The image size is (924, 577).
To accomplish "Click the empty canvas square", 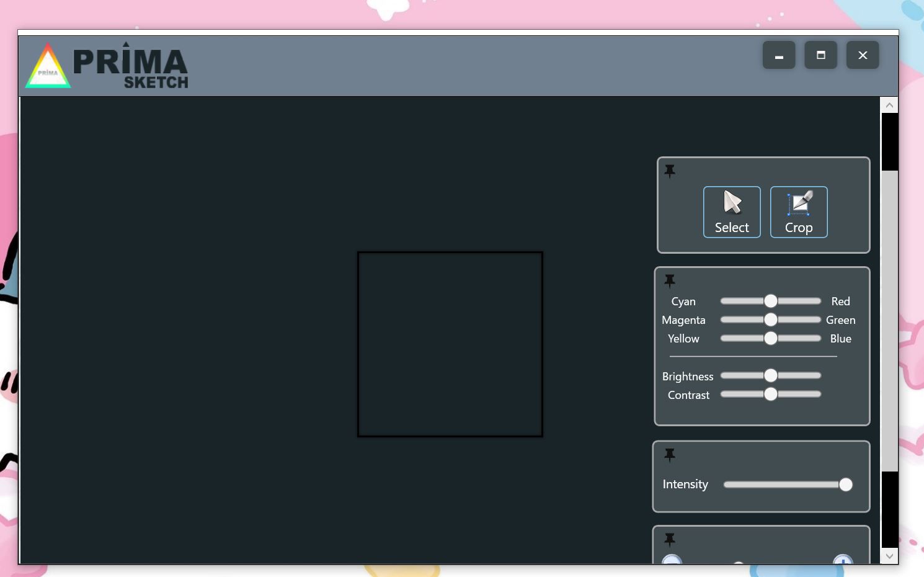I will click(450, 344).
